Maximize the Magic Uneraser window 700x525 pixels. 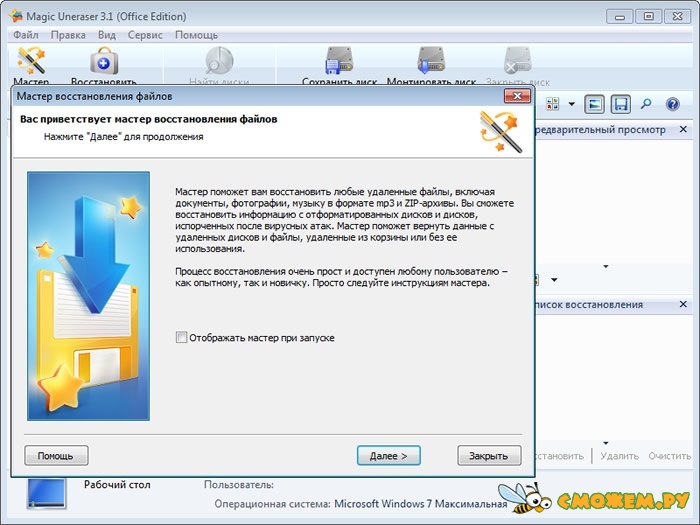click(649, 17)
